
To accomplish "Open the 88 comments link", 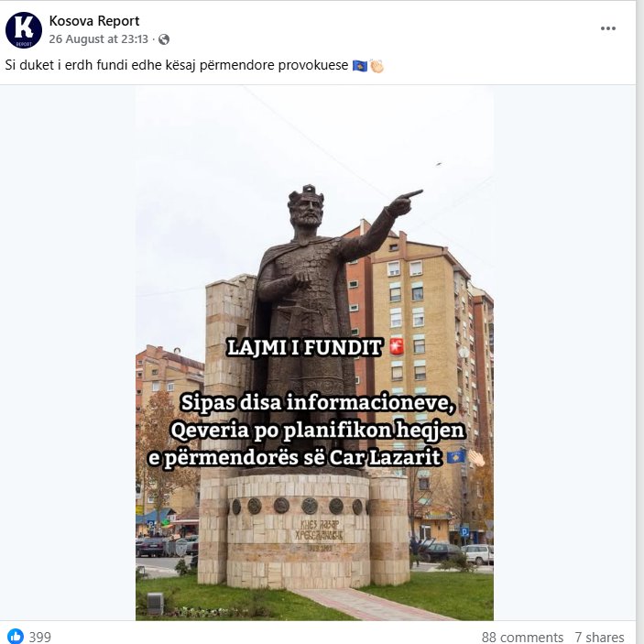I will (522, 637).
